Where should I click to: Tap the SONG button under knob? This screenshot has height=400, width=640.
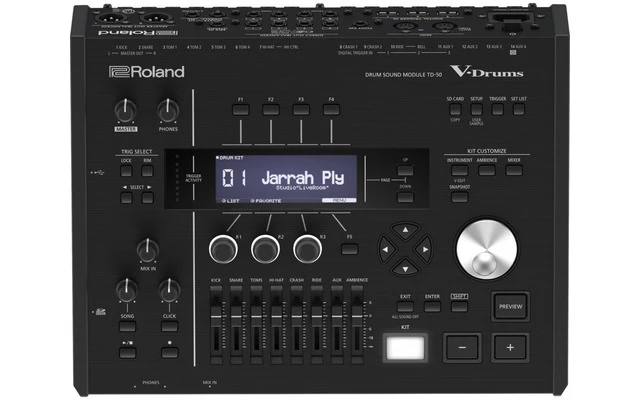(127, 326)
